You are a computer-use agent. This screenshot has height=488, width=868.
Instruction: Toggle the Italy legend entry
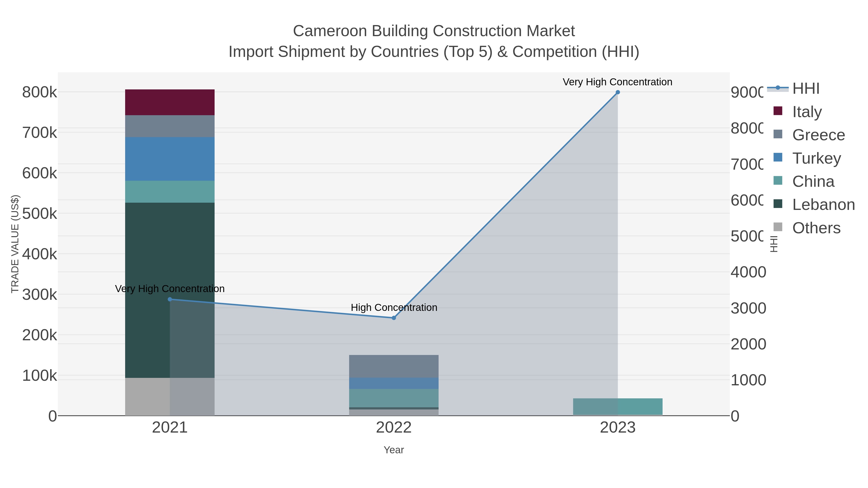pyautogui.click(x=798, y=112)
